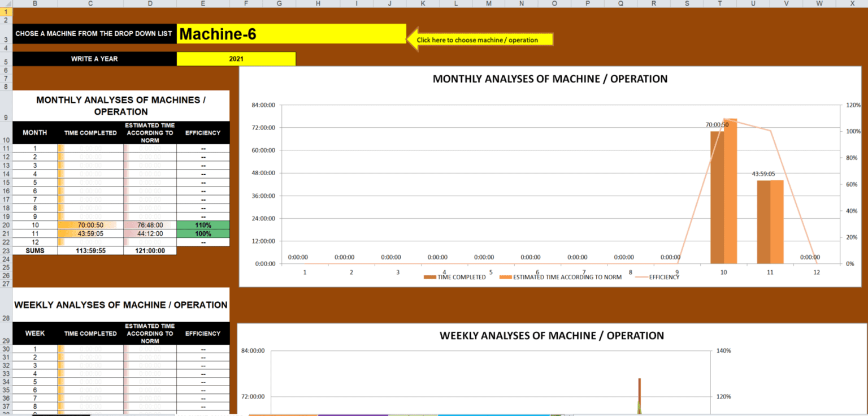This screenshot has height=416, width=868.
Task: Click the EFFICIENCY legend entry under the monthly chart
Action: pos(657,278)
